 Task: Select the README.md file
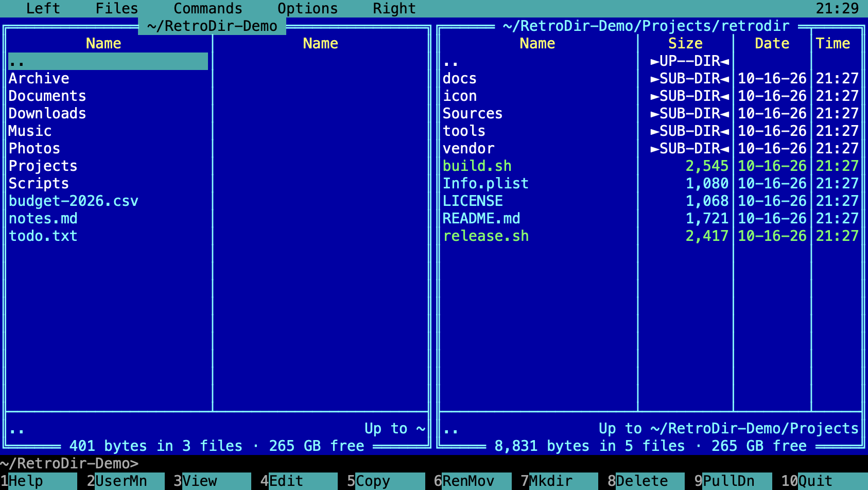[x=651, y=219]
